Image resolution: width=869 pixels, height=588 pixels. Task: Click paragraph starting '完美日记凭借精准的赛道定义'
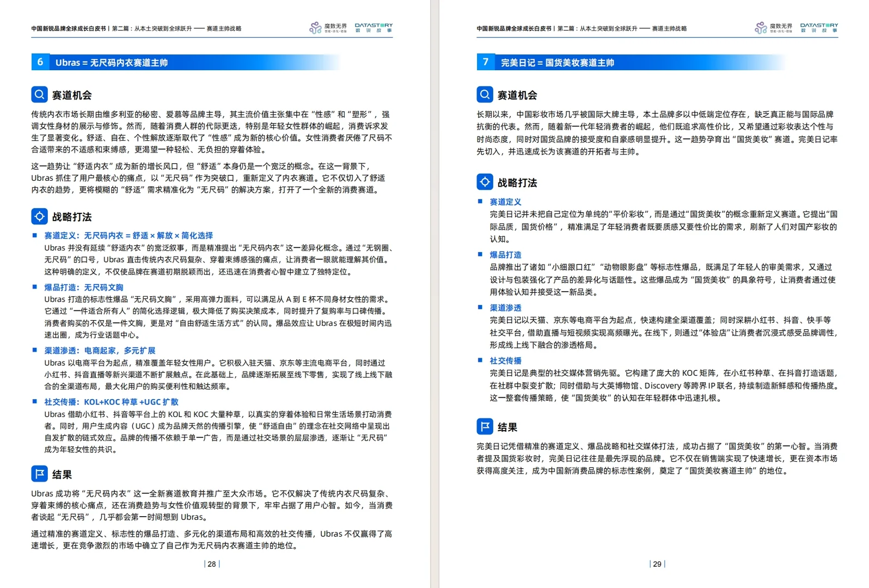(x=657, y=458)
